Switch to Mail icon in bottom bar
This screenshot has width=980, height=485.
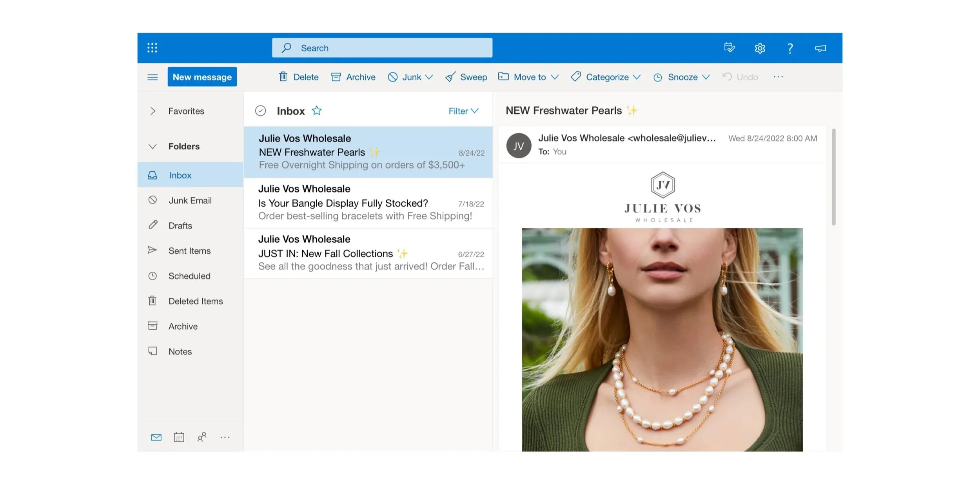coord(156,437)
